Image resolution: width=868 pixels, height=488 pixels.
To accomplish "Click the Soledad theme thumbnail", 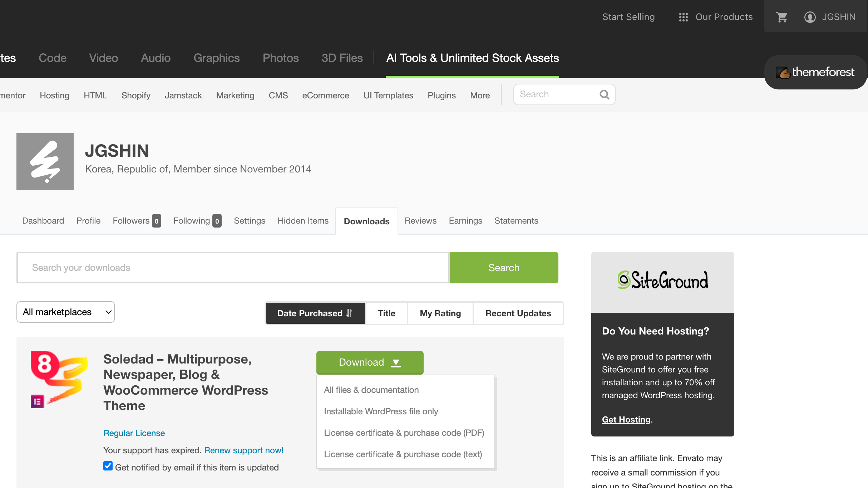I will [x=59, y=379].
